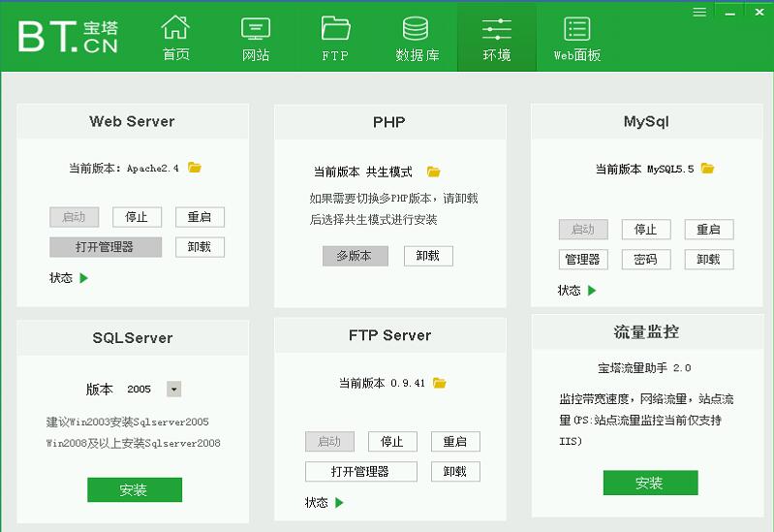Click the 当前版本 MySQL5.5 text

click(x=644, y=169)
